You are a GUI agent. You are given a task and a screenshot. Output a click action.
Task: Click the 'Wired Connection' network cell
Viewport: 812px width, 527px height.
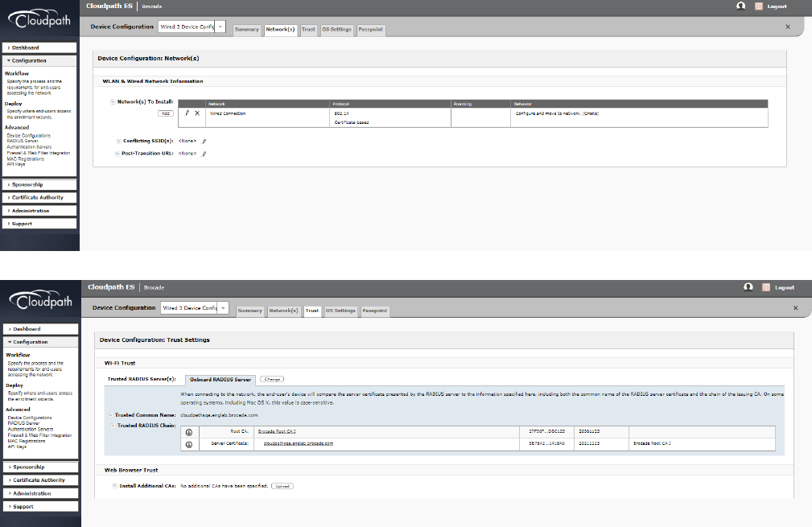coord(227,113)
